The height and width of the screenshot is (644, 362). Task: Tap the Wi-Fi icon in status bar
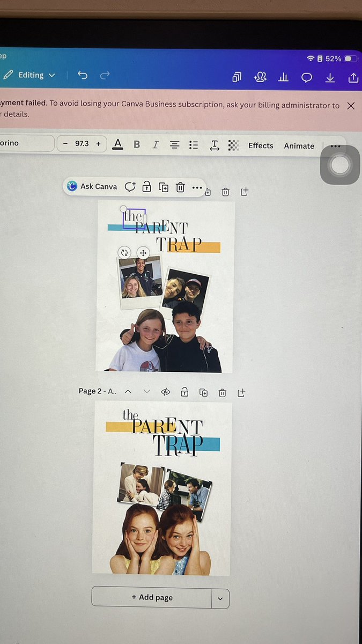pyautogui.click(x=310, y=58)
